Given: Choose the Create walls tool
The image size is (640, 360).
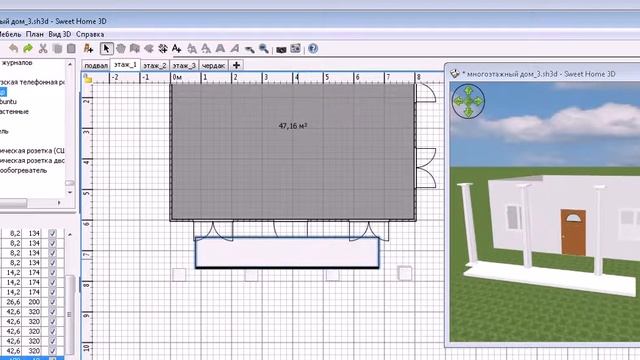Looking at the screenshot, I should [135, 49].
